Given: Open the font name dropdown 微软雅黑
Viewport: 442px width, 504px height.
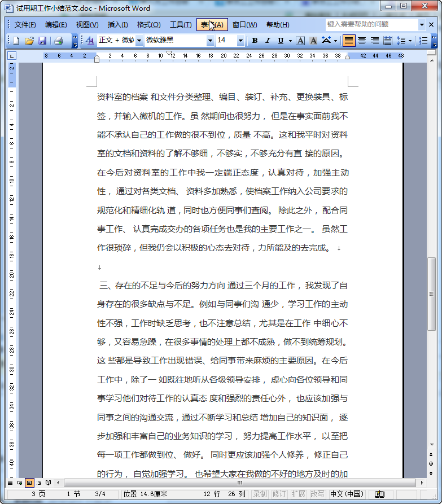Looking at the screenshot, I should point(210,41).
